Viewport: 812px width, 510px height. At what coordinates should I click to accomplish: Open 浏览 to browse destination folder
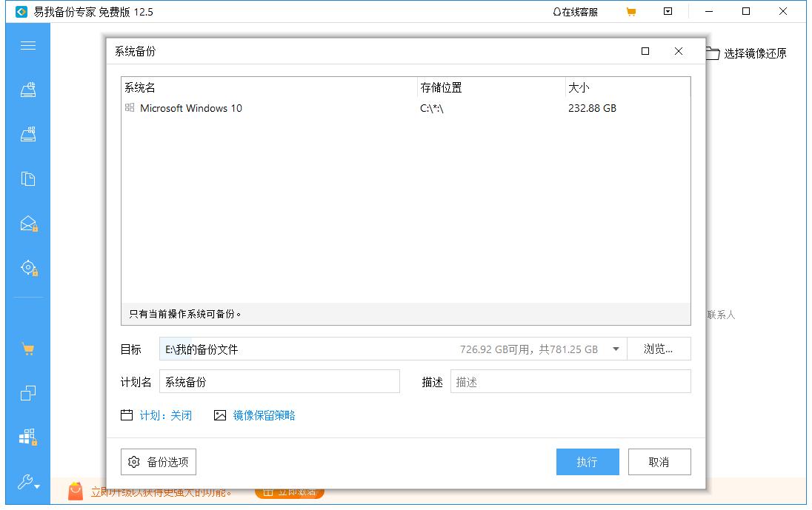pos(659,349)
